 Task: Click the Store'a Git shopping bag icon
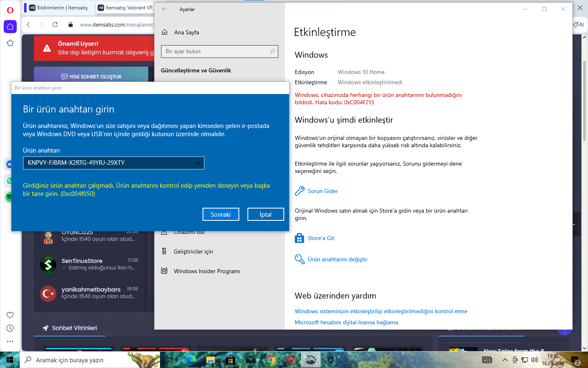300,238
